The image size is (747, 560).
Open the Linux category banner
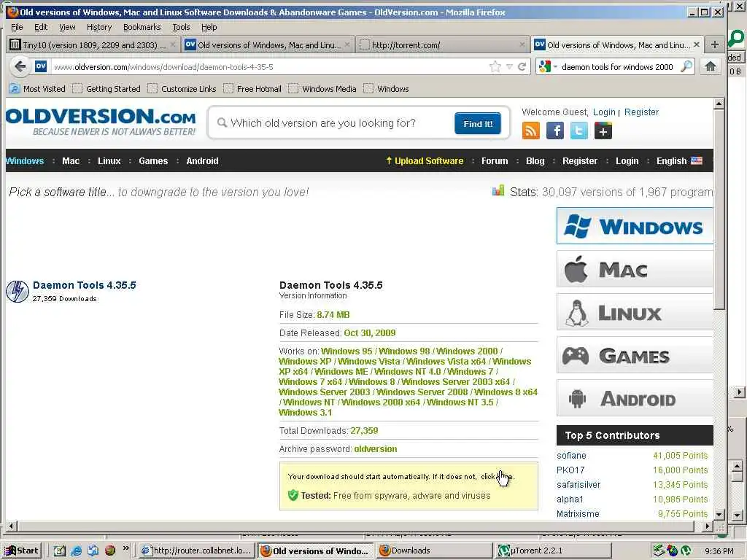[x=635, y=312]
